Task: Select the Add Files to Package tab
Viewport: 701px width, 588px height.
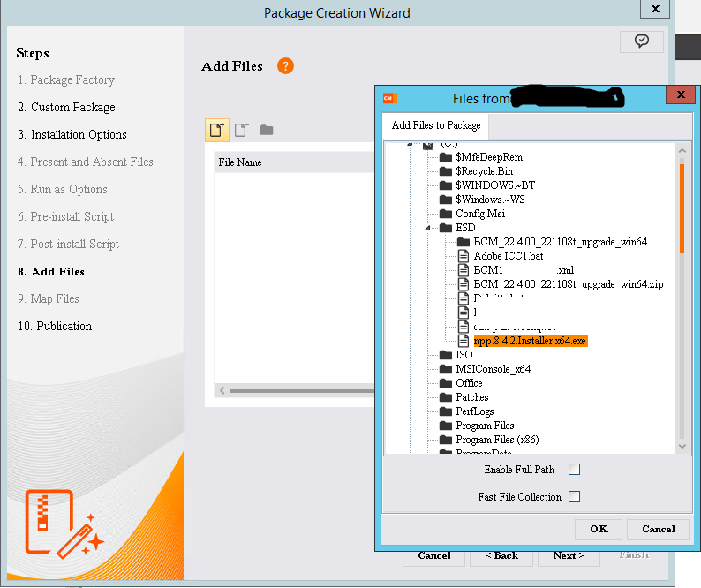Action: pos(436,125)
